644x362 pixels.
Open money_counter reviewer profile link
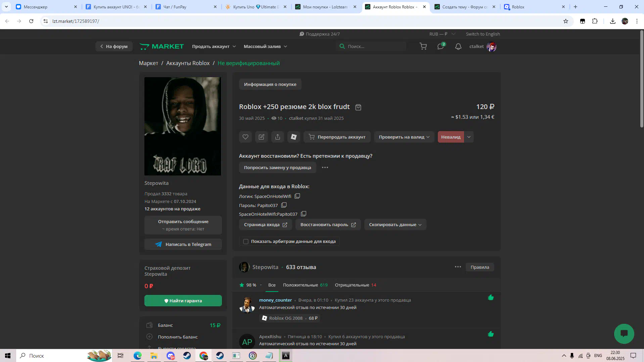point(275,300)
